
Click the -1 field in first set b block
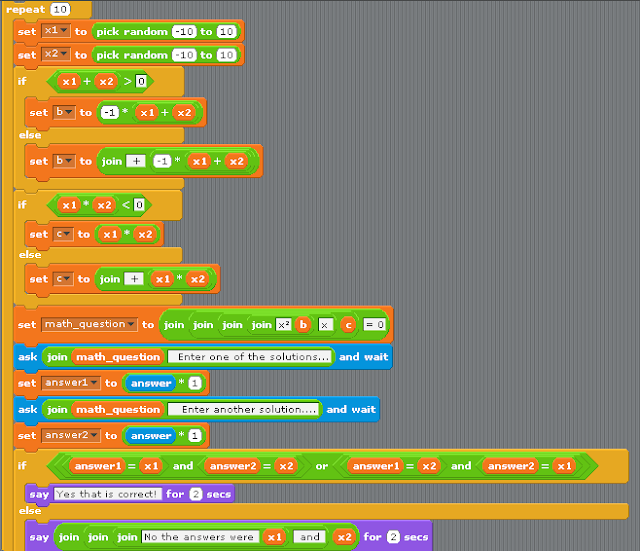[x=110, y=113]
